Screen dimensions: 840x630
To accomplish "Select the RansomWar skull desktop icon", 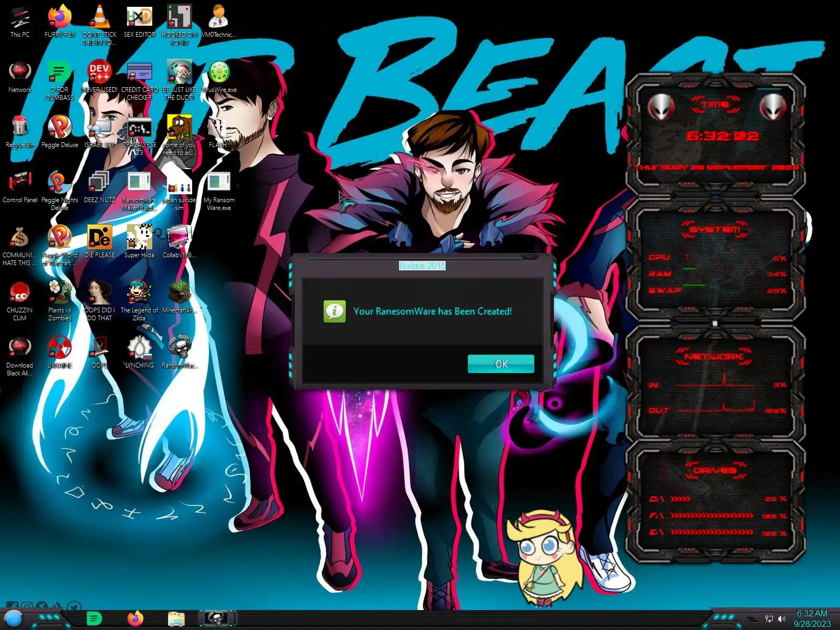I will point(180,353).
